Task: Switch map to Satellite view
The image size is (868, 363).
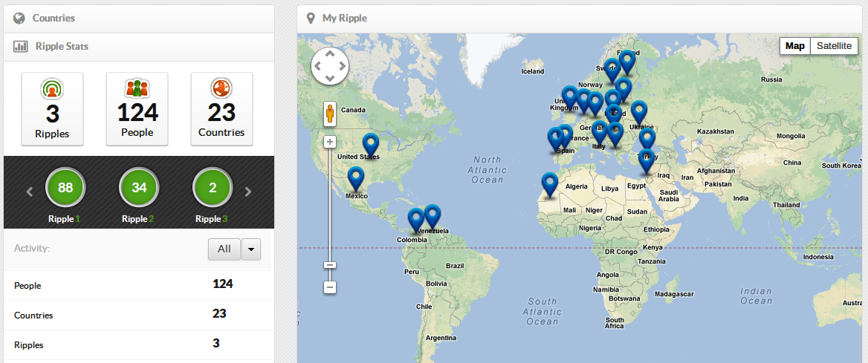Action: tap(835, 46)
